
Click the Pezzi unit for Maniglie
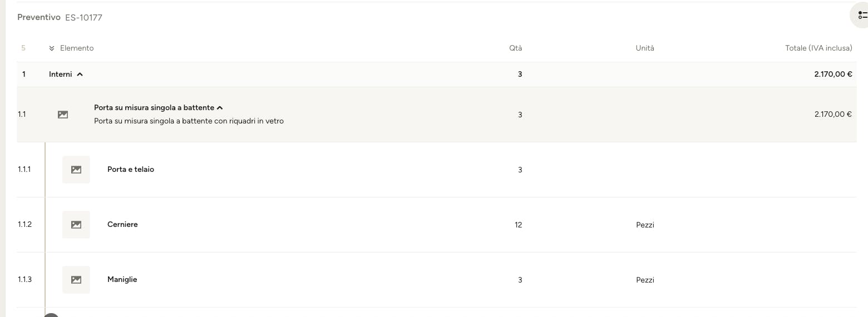[645, 280]
